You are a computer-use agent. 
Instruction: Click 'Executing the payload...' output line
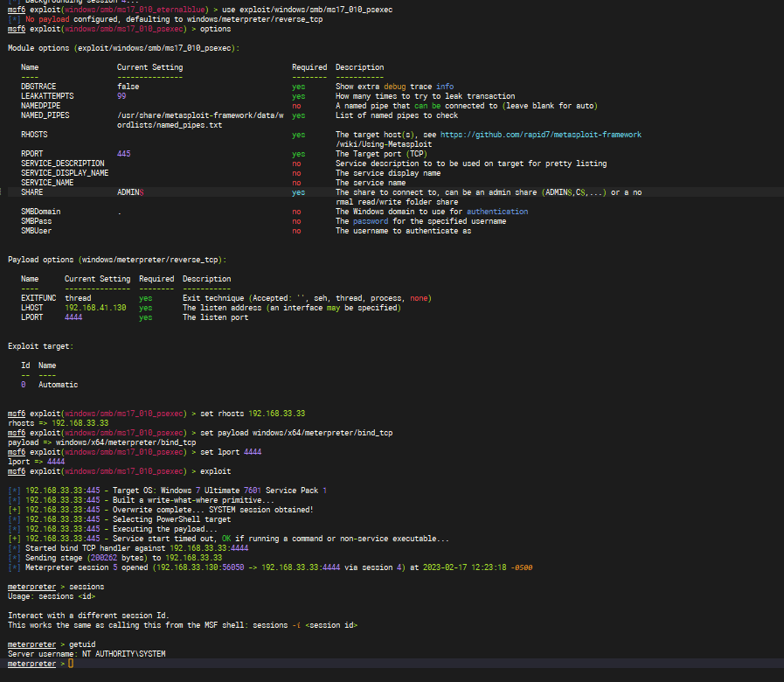point(113,529)
